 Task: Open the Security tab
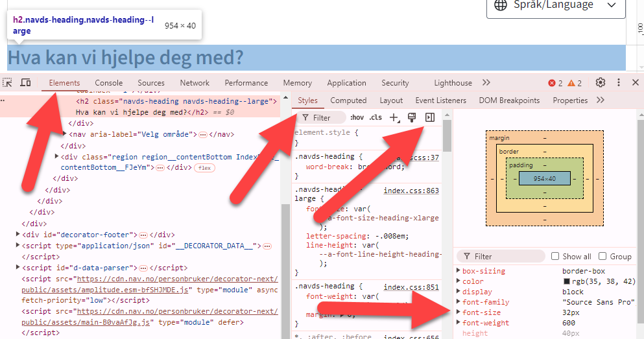tap(395, 83)
